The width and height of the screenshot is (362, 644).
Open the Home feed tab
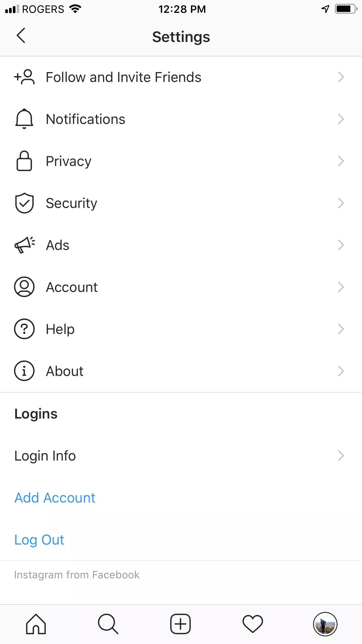(36, 624)
